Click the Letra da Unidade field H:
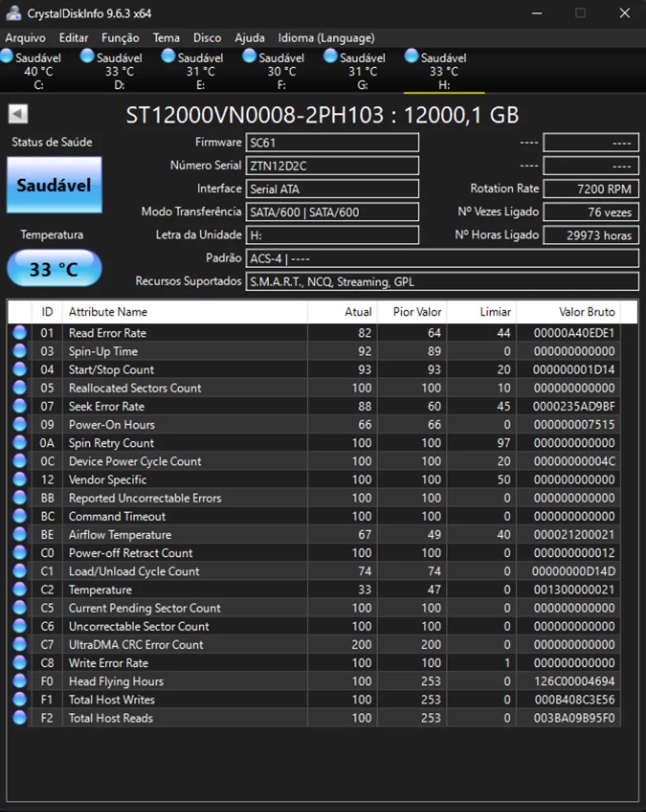646x812 pixels. pyautogui.click(x=332, y=235)
